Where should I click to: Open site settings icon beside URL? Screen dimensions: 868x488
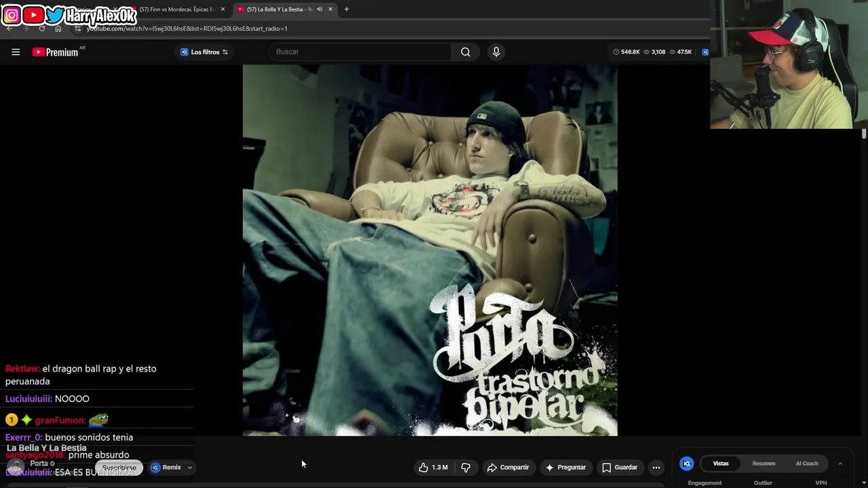tap(78, 28)
